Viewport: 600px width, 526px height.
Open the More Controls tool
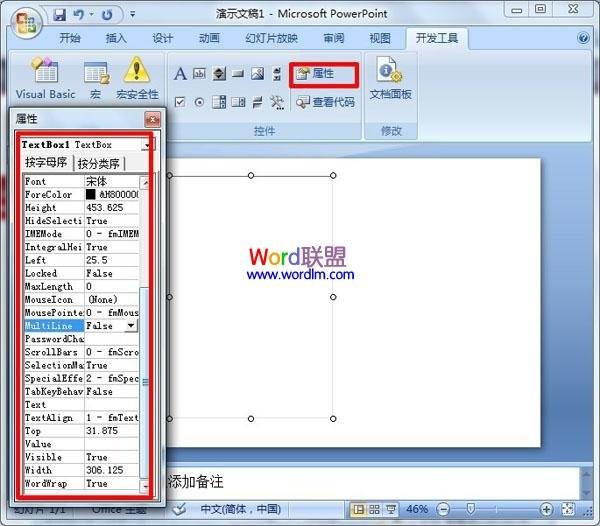click(x=277, y=102)
